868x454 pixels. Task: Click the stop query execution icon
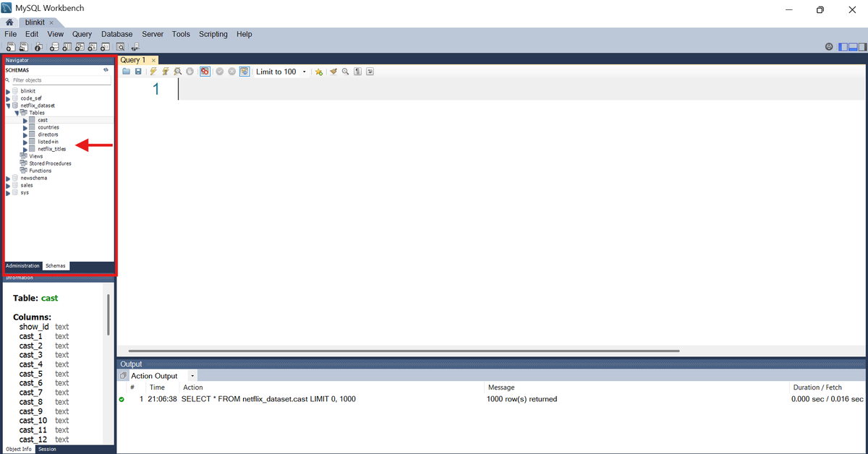coord(190,72)
